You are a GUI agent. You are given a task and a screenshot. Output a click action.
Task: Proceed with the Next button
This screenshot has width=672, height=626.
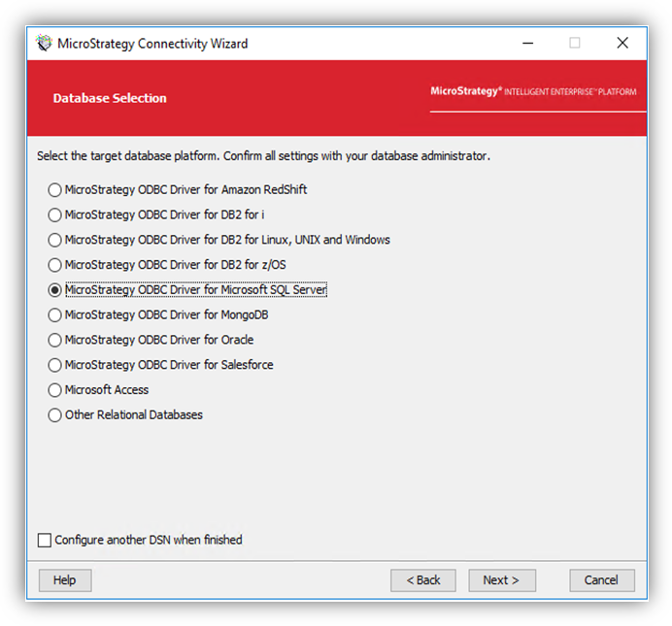(x=502, y=580)
